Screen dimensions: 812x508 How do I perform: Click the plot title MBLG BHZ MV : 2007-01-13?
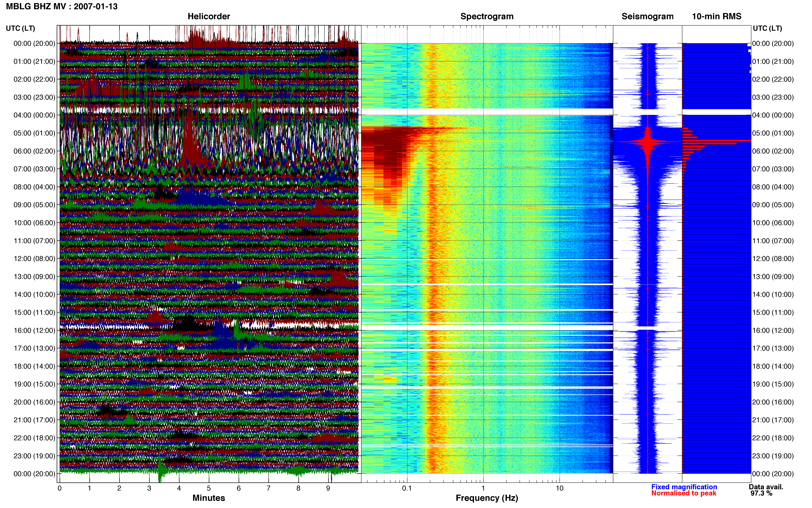[62, 6]
